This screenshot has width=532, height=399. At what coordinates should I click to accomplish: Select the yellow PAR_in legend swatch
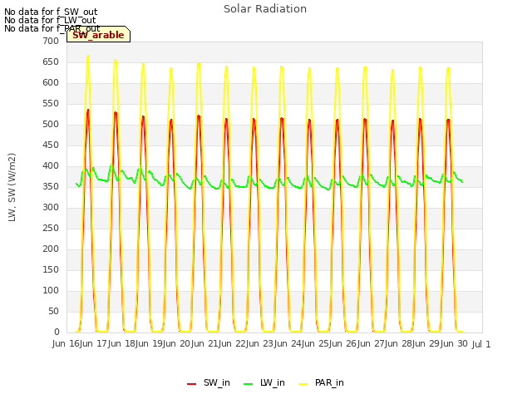303,384
